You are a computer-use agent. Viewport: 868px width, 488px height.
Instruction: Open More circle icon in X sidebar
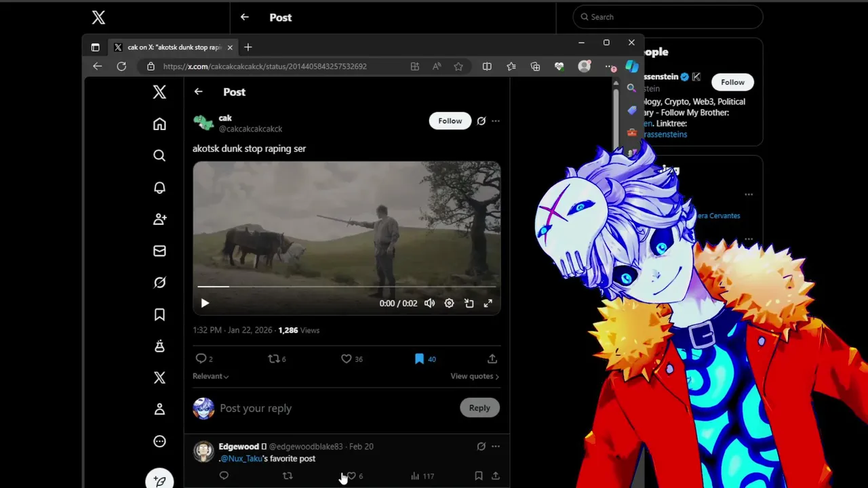159,441
